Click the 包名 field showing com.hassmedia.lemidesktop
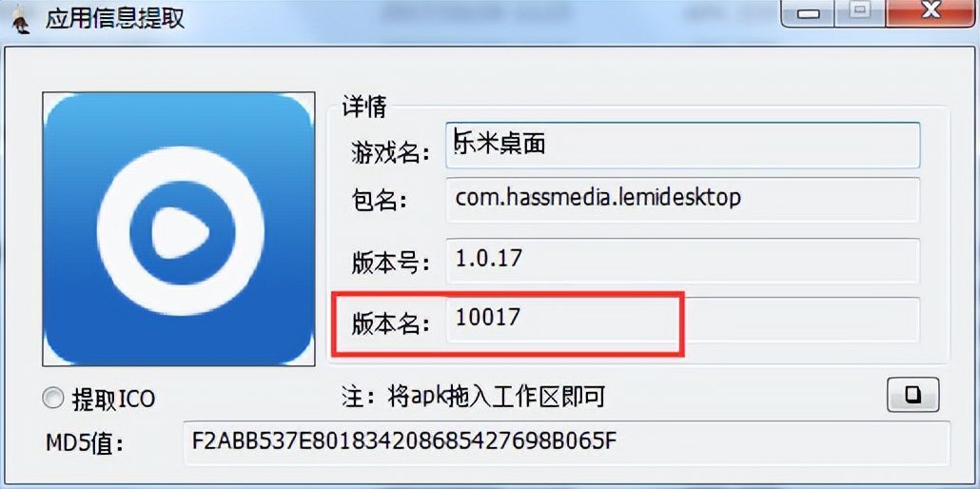980x489 pixels. tap(682, 200)
